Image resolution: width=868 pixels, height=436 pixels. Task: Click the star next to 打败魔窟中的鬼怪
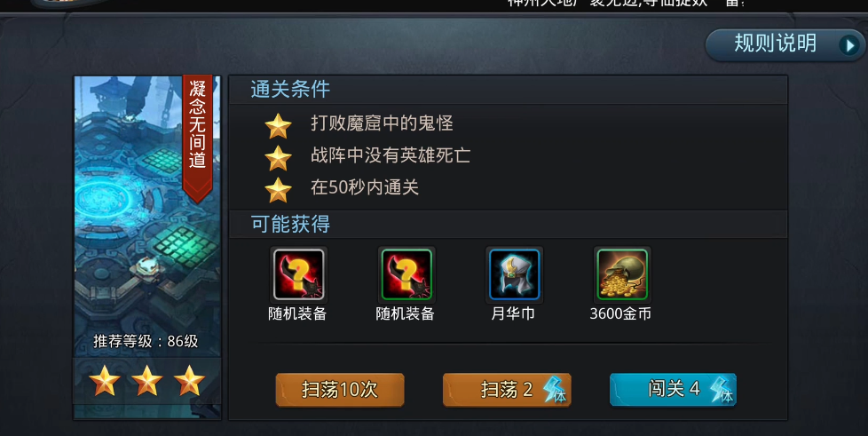(278, 126)
